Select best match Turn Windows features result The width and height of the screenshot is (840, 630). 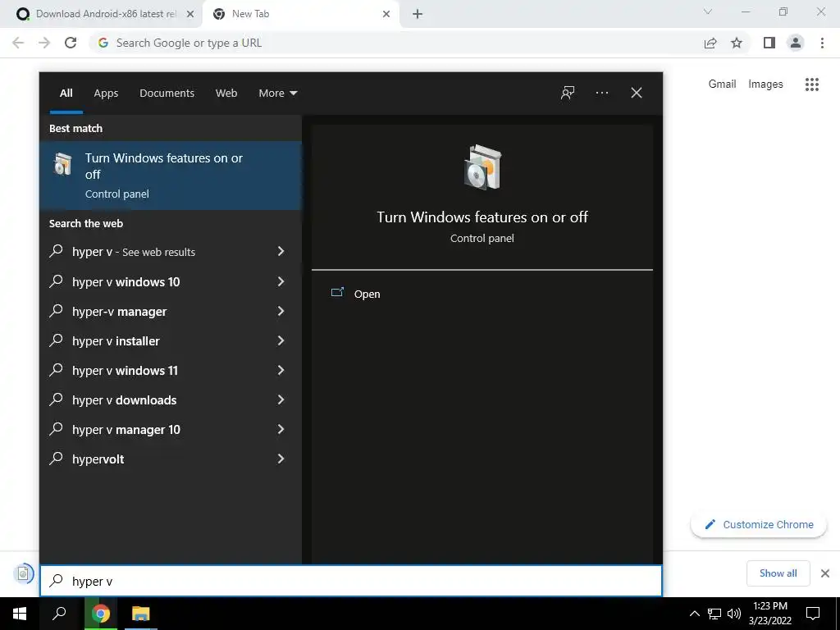(171, 176)
